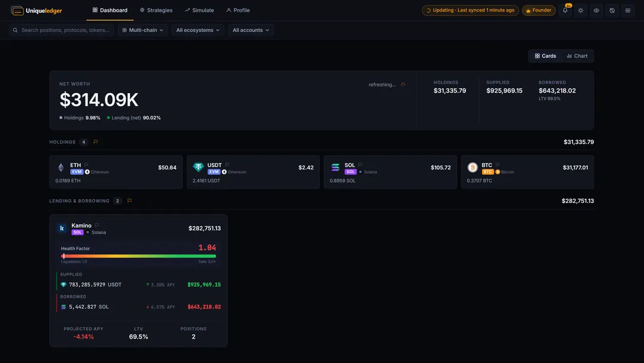
Task: Toggle light theme sun icon
Action: 580,11
